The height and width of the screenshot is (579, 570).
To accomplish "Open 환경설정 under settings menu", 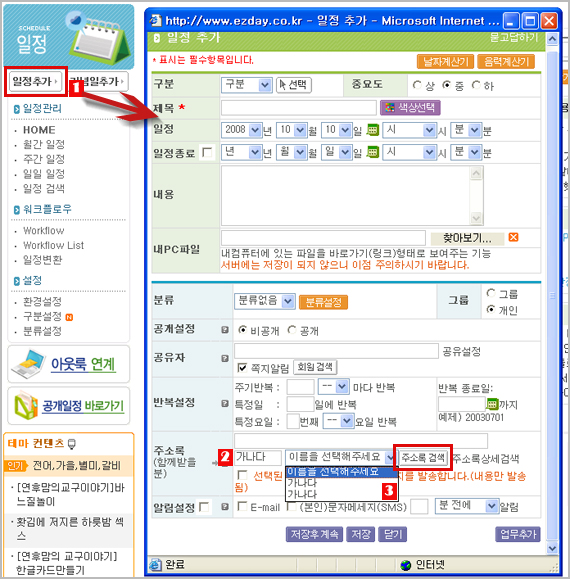I will point(42,302).
